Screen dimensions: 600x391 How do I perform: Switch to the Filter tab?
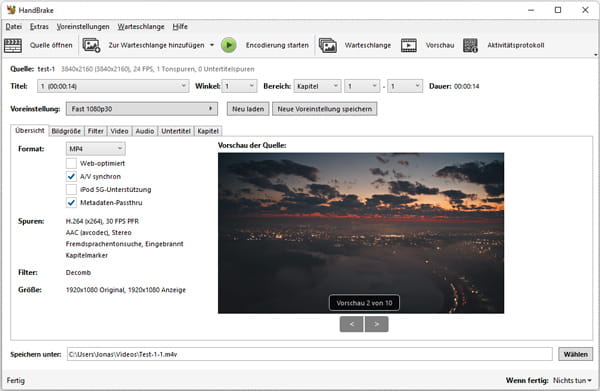pyautogui.click(x=96, y=131)
